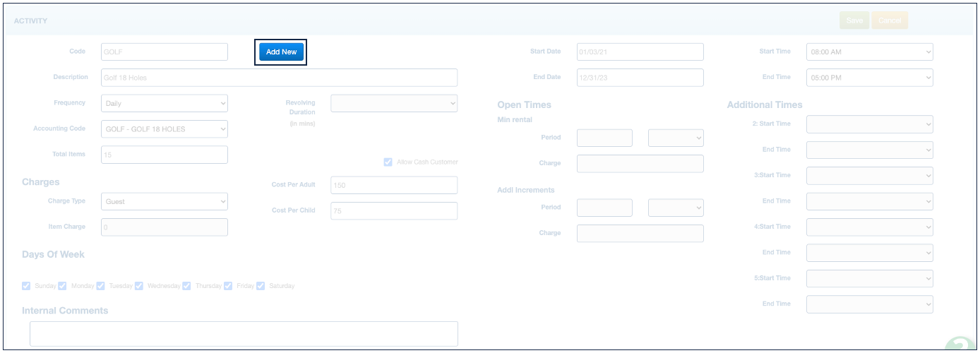Uncheck the Sunday checkbox
The height and width of the screenshot is (353, 980).
26,286
